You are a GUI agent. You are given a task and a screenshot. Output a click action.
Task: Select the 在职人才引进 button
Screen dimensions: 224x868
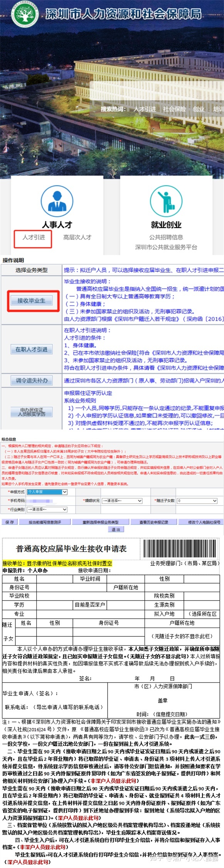[x=32, y=349]
